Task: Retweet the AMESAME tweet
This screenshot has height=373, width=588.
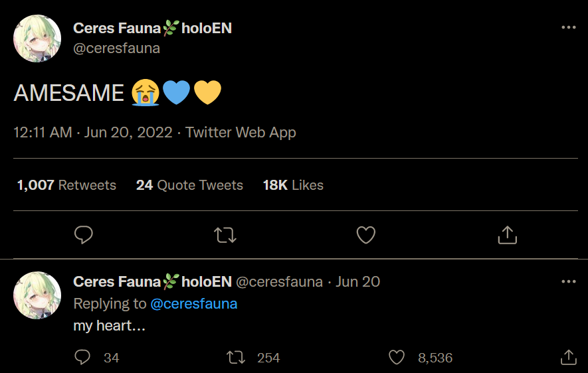Action: click(x=226, y=234)
